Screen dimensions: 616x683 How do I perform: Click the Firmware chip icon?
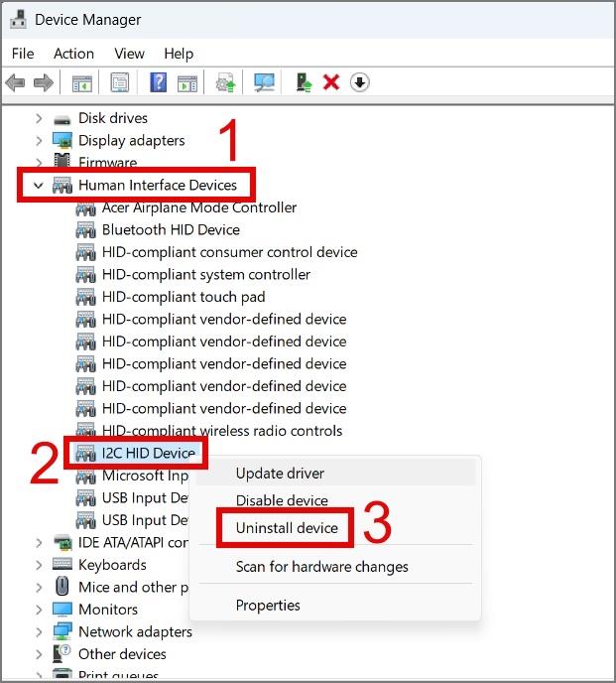62,160
